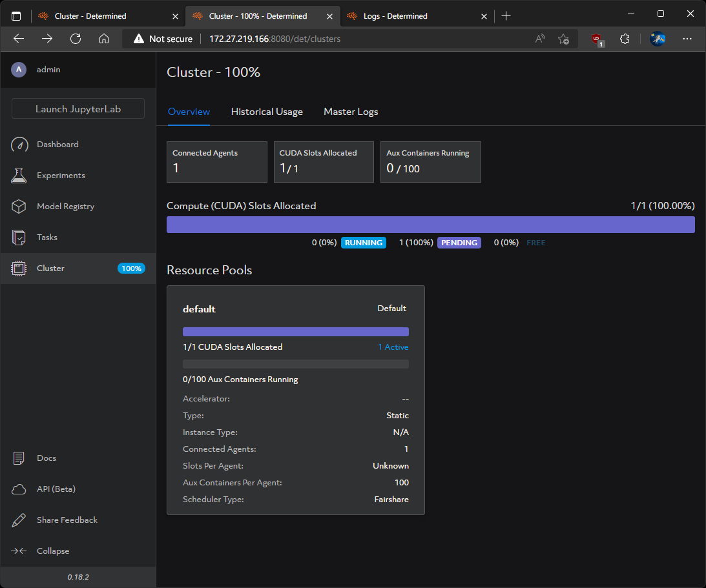Open the Dashboard gauge icon
The height and width of the screenshot is (588, 706).
[x=19, y=145]
